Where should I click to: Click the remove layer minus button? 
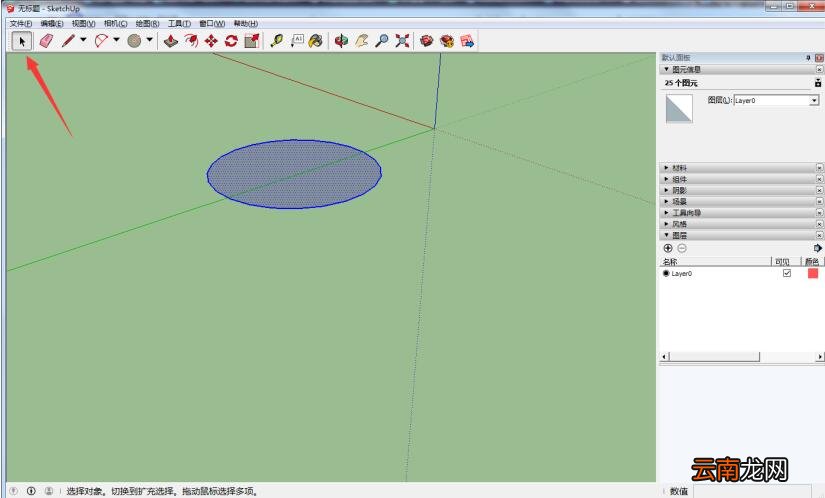coord(682,248)
